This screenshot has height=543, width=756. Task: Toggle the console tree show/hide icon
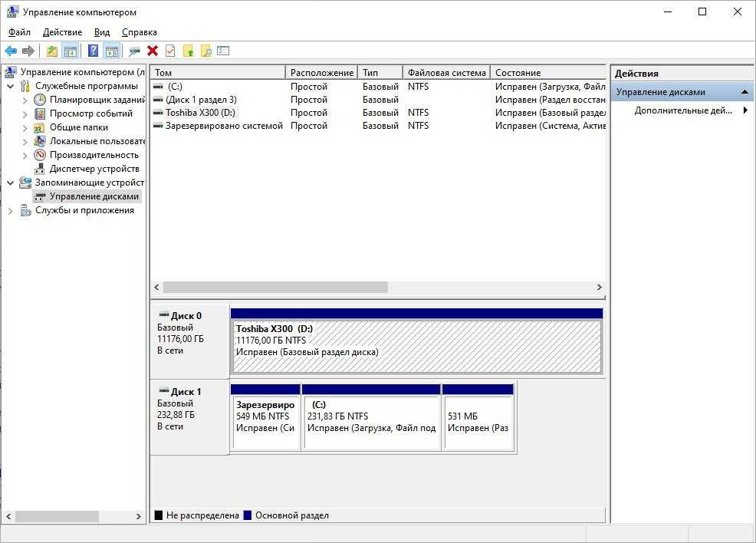71,51
